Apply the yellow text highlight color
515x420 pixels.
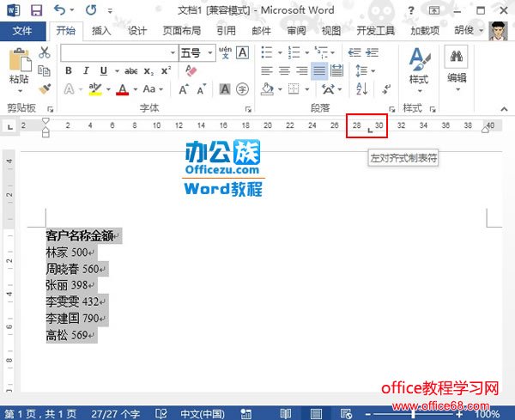(x=95, y=89)
